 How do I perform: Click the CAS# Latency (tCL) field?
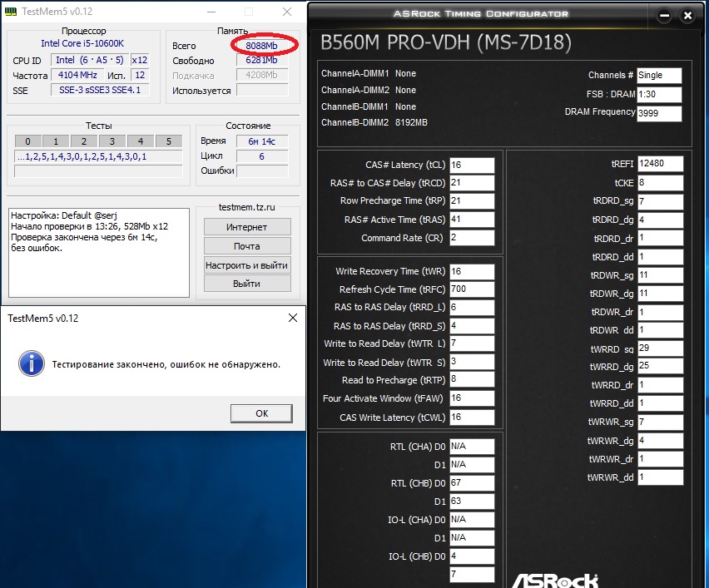coord(472,165)
